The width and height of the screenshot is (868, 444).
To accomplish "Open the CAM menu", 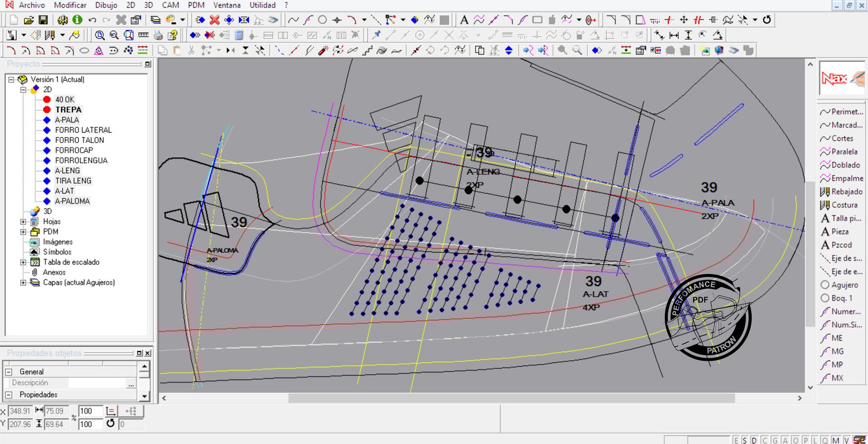I will click(170, 5).
